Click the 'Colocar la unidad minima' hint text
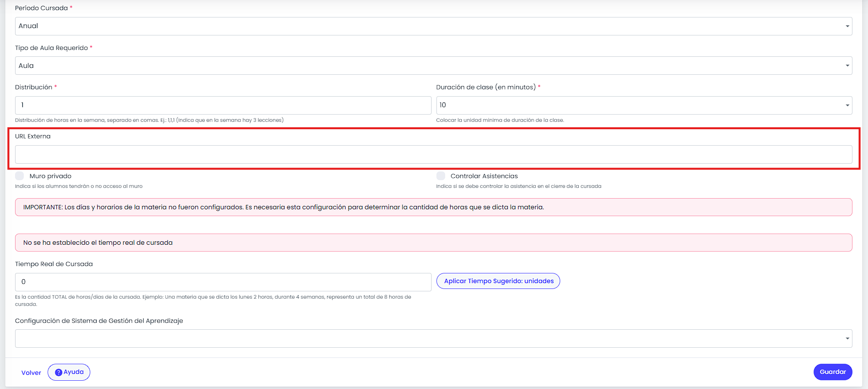 click(500, 120)
